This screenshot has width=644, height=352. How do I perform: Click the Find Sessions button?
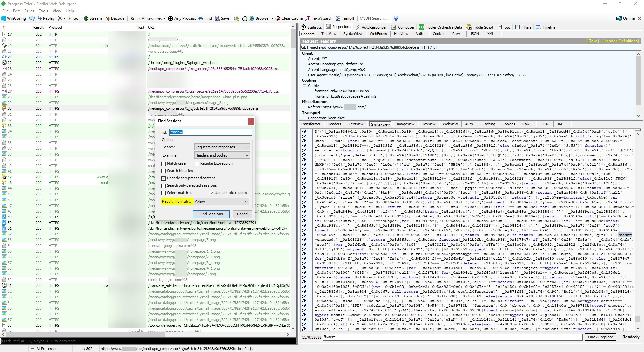(x=211, y=214)
